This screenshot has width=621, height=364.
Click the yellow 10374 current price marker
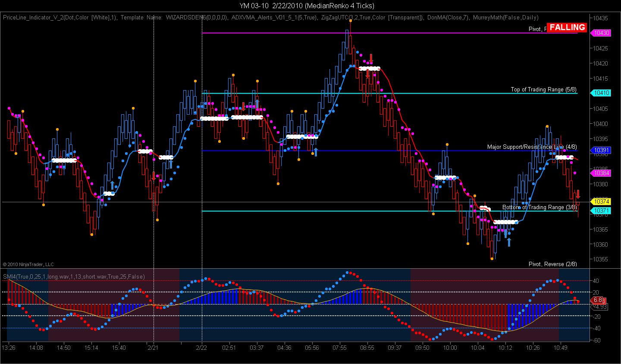[601, 201]
